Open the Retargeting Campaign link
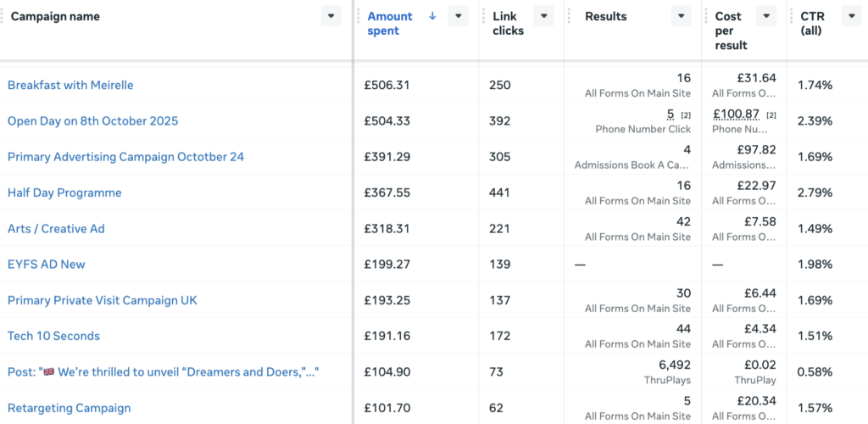The height and width of the screenshot is (424, 868). pyautogui.click(x=70, y=408)
